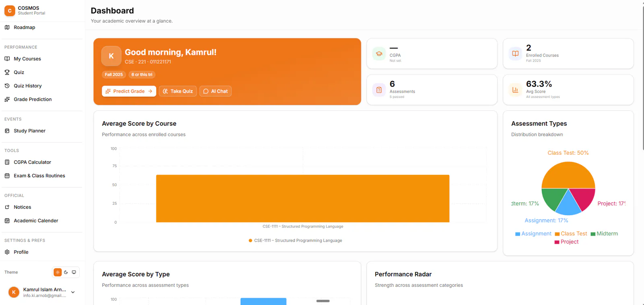Click Class Test: 50% pie label
Image resolution: width=644 pixels, height=305 pixels.
tap(568, 153)
